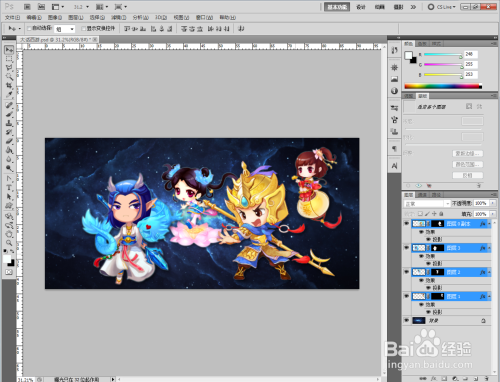Select the Crop tool

click(x=9, y=86)
